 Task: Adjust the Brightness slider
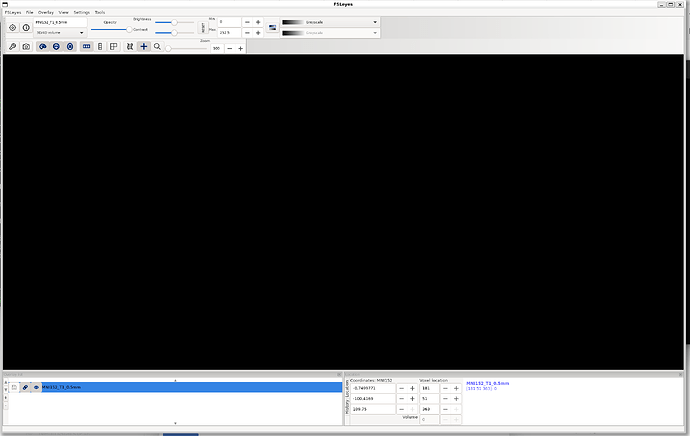(x=174, y=21)
